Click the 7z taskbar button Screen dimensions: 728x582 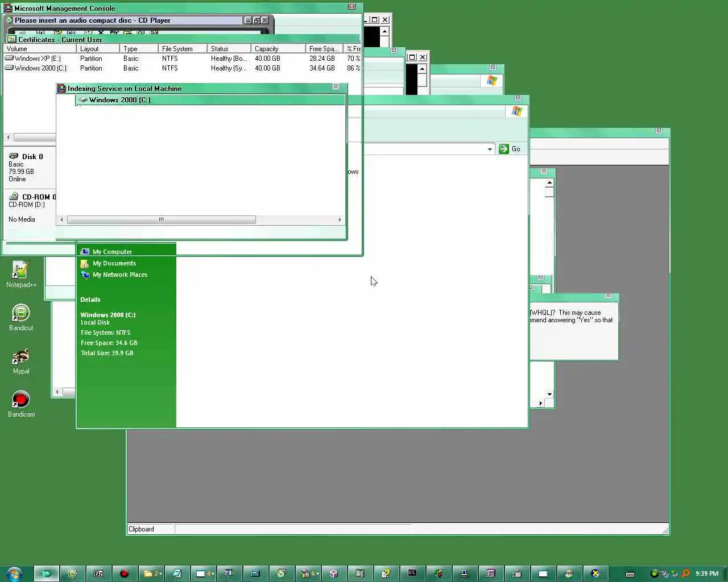pos(98,573)
